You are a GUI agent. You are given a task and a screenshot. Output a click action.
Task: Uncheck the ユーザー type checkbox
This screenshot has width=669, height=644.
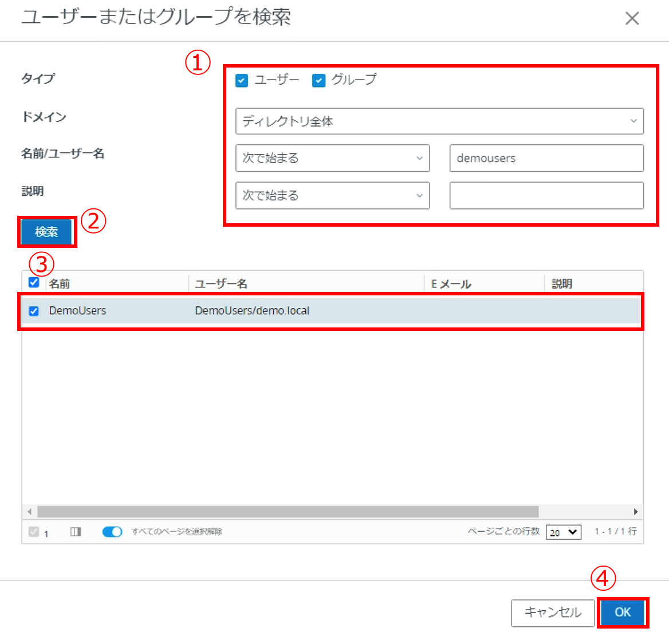[242, 80]
